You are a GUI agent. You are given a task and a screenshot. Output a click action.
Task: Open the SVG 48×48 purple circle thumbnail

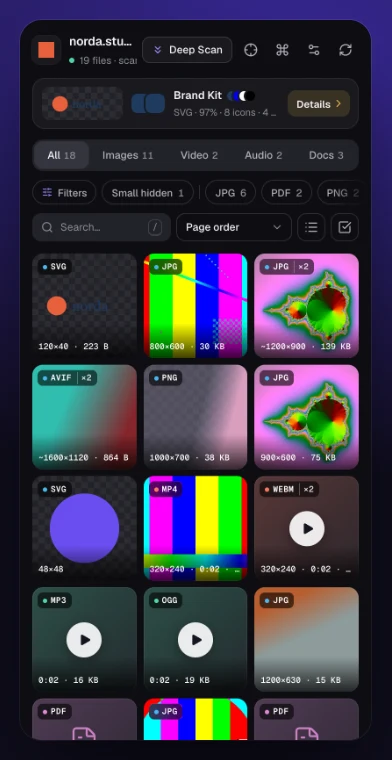pyautogui.click(x=84, y=528)
